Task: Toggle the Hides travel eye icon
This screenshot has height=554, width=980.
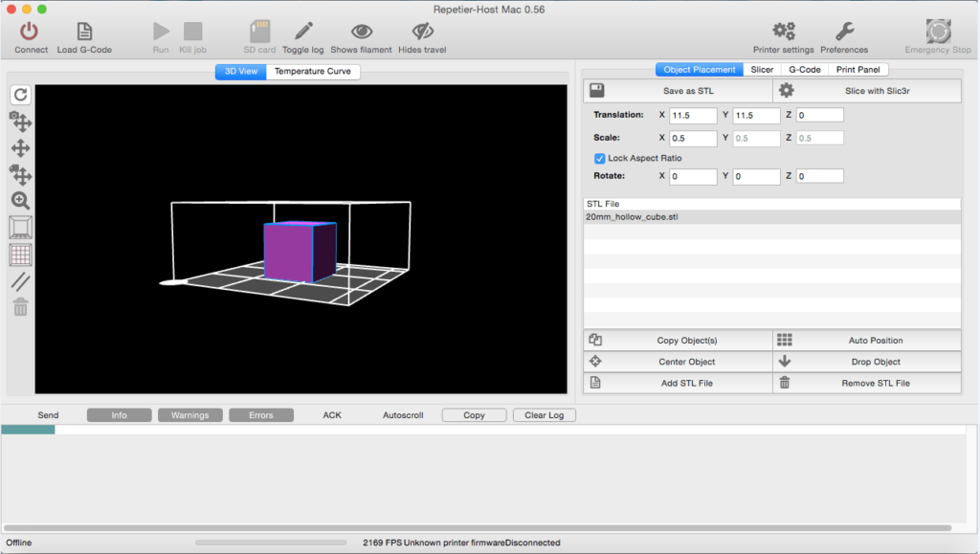Action: 422,32
